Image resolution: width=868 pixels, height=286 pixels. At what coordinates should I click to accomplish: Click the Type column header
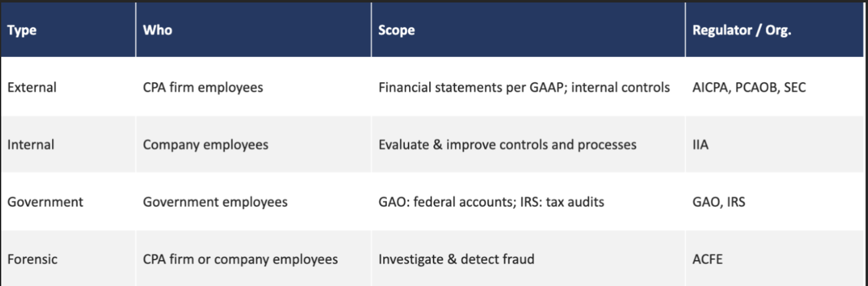22,30
